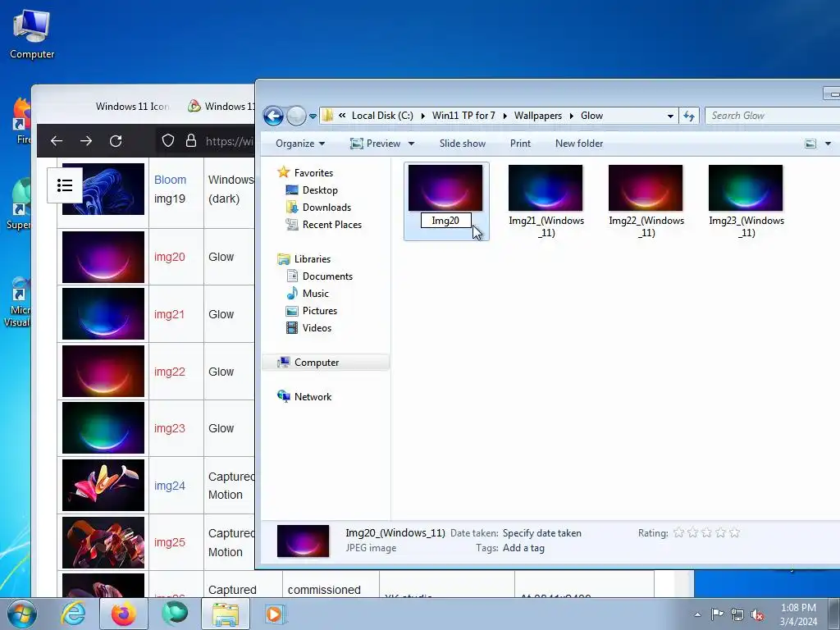Click the padlock site security icon
This screenshot has height=630, width=840.
(x=190, y=141)
